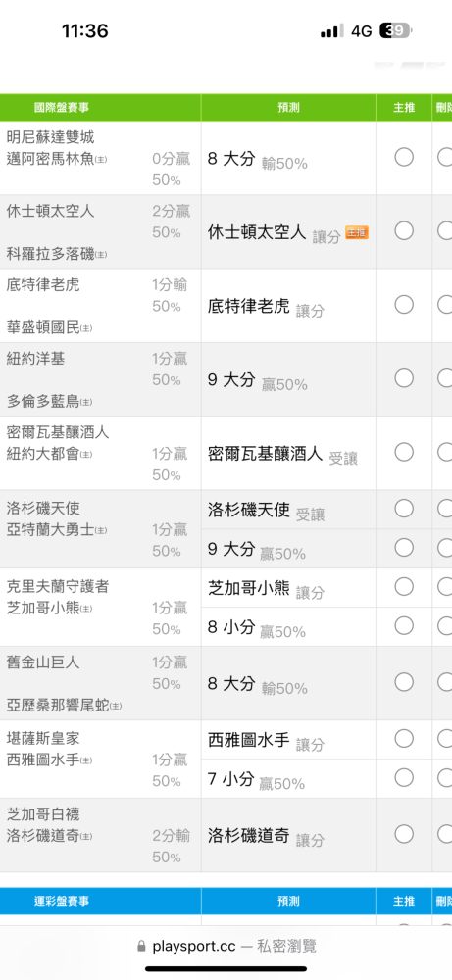The width and height of the screenshot is (452, 980).
Task: Tick delete radio for 8 大分 twins game
Action: pyautogui.click(x=445, y=157)
